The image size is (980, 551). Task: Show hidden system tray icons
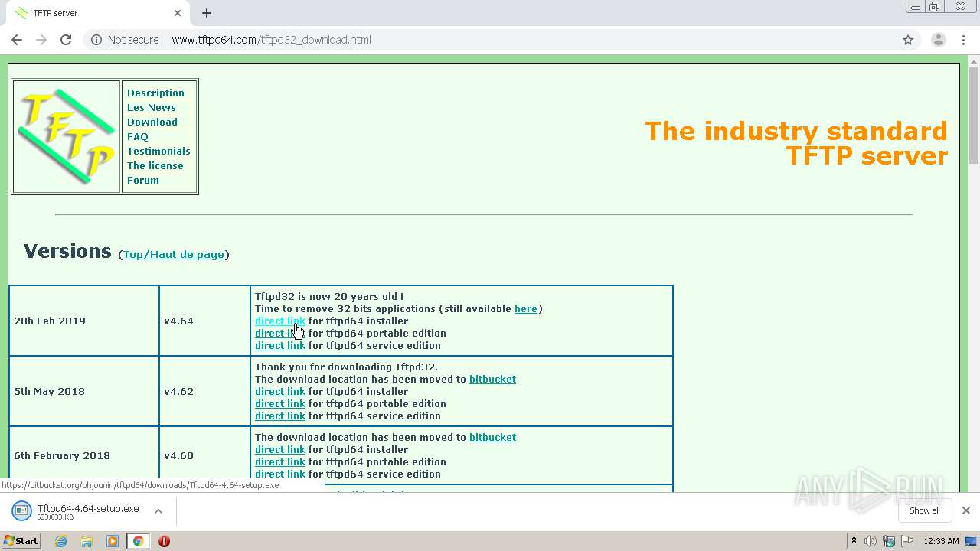pyautogui.click(x=854, y=541)
